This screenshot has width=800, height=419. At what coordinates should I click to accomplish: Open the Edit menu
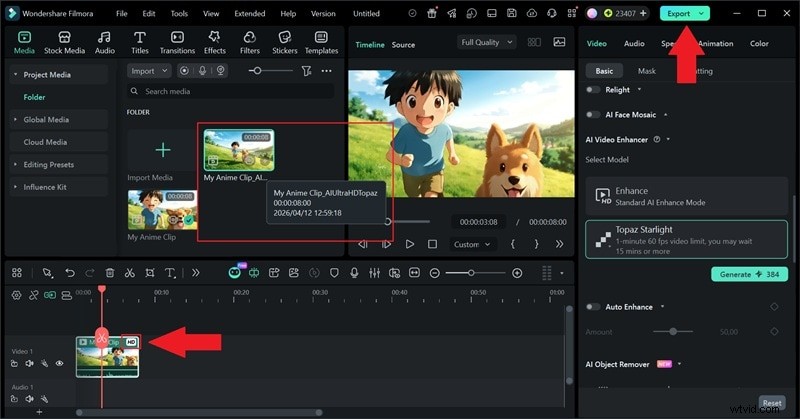tap(148, 14)
